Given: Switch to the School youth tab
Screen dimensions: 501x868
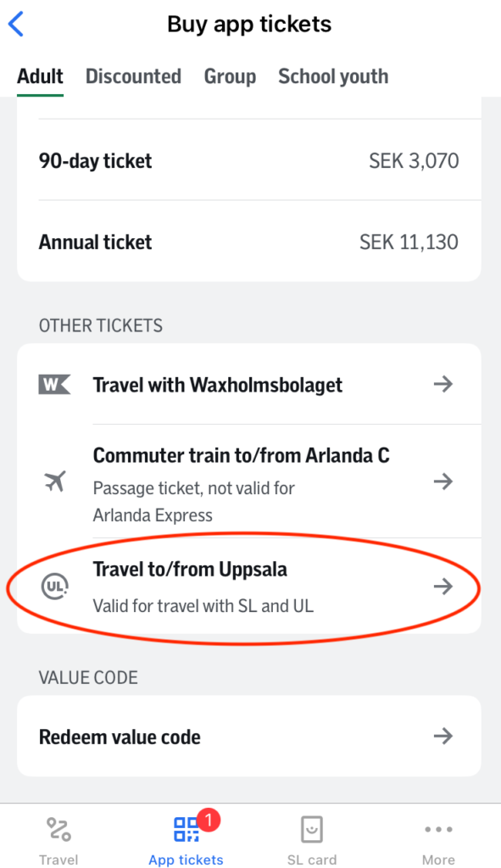Looking at the screenshot, I should [333, 76].
